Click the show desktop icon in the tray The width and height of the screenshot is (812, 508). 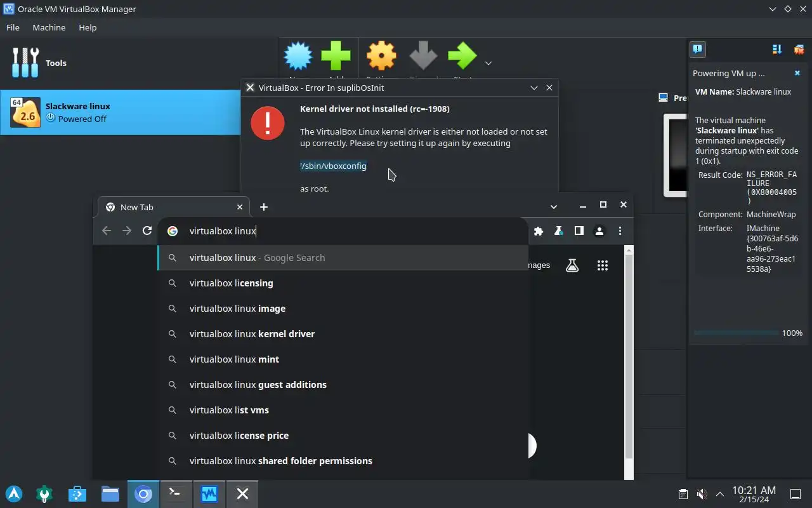point(796,494)
